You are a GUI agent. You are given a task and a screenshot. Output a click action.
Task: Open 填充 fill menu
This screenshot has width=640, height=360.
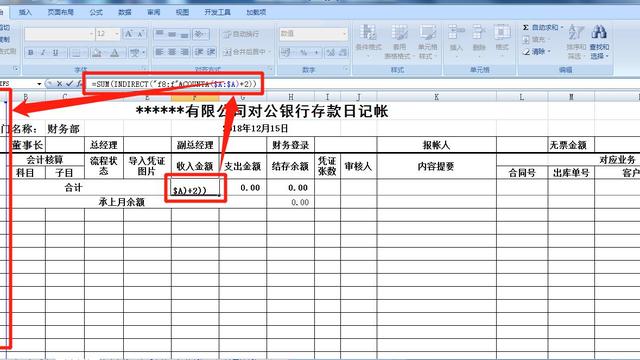pos(536,40)
